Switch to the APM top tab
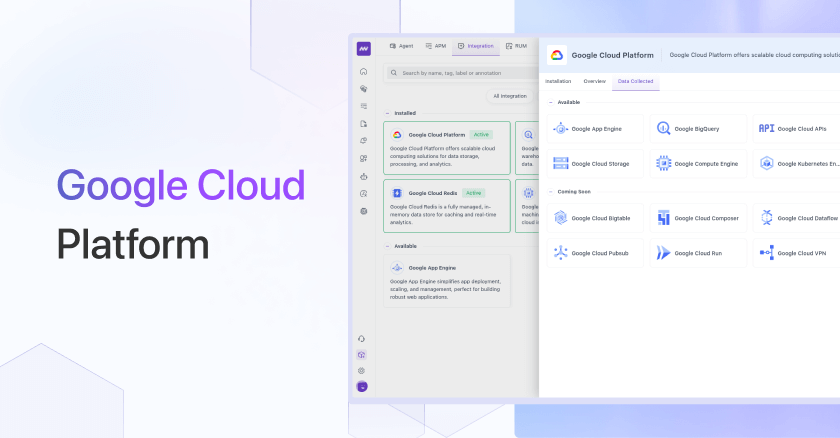The image size is (840, 438). click(x=435, y=46)
